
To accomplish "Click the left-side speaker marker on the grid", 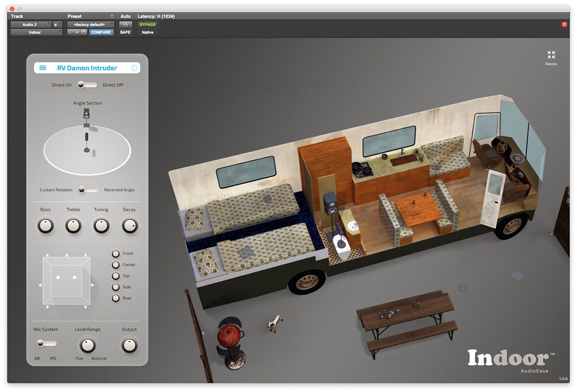I will coord(40,285).
